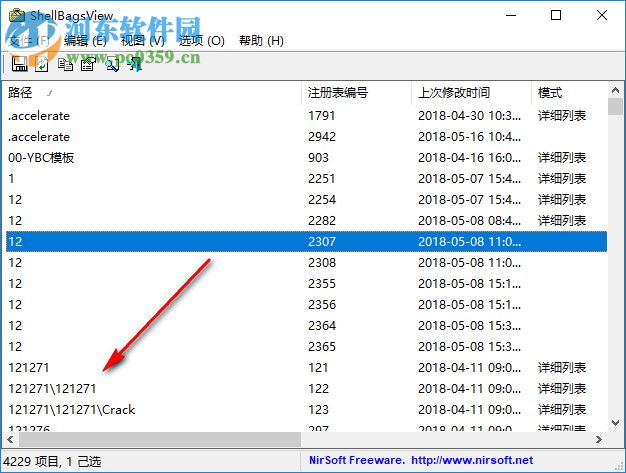Click the date 2018-04-16 16:0... cell

point(470,158)
